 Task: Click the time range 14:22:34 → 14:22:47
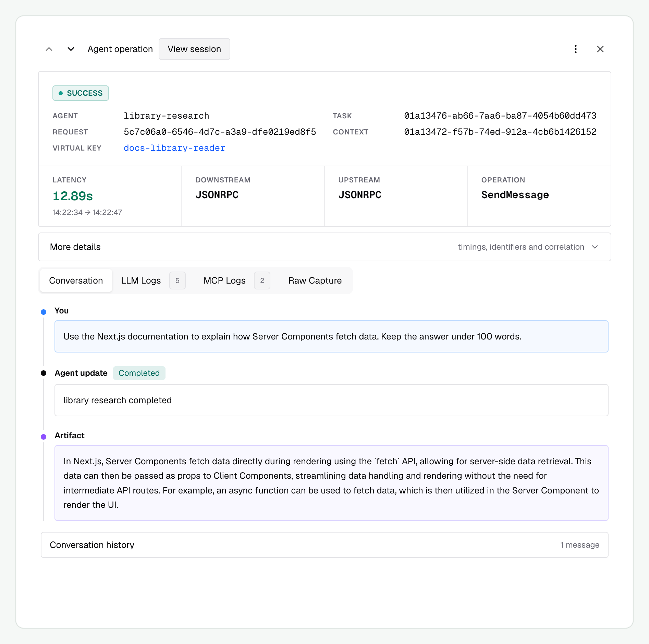pos(87,212)
